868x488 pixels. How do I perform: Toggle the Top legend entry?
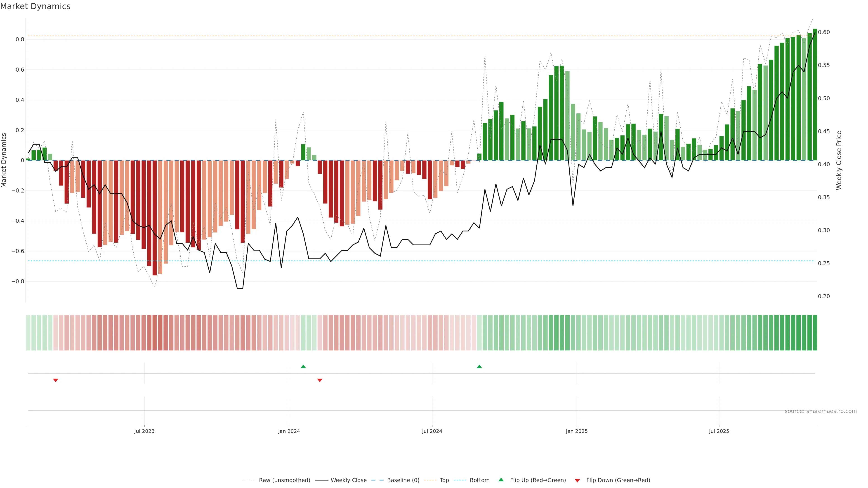[444, 480]
